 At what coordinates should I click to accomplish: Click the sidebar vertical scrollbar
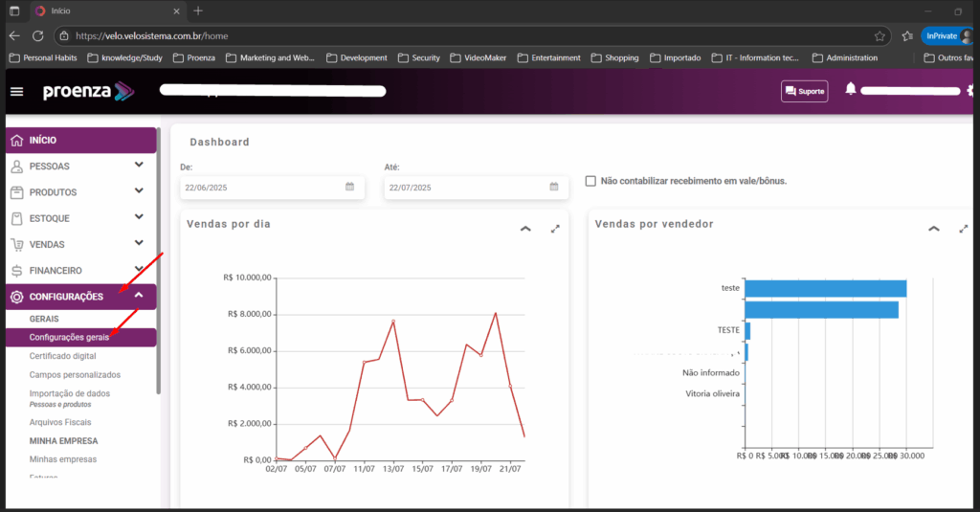(159, 258)
